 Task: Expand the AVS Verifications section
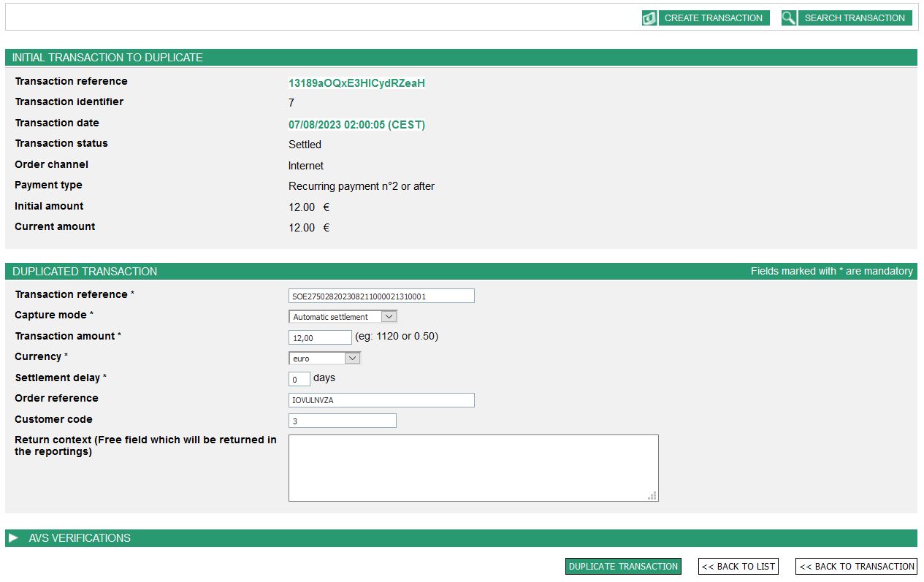coord(79,538)
